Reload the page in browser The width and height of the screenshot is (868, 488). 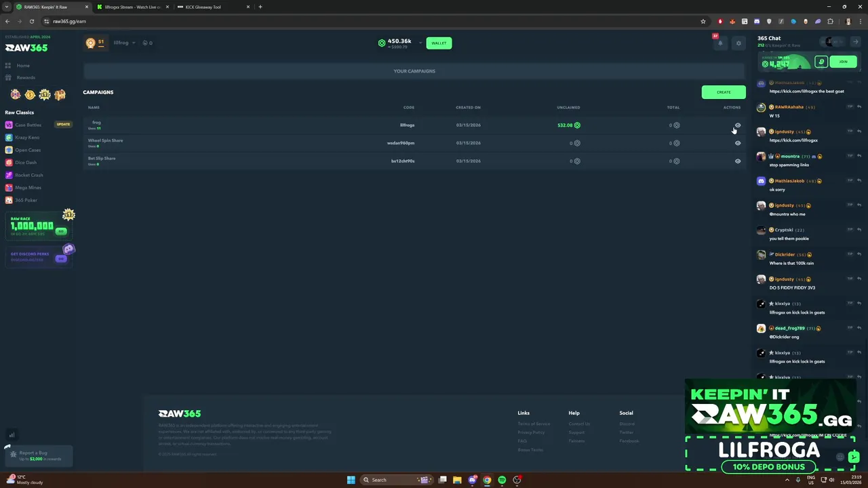[x=31, y=21]
